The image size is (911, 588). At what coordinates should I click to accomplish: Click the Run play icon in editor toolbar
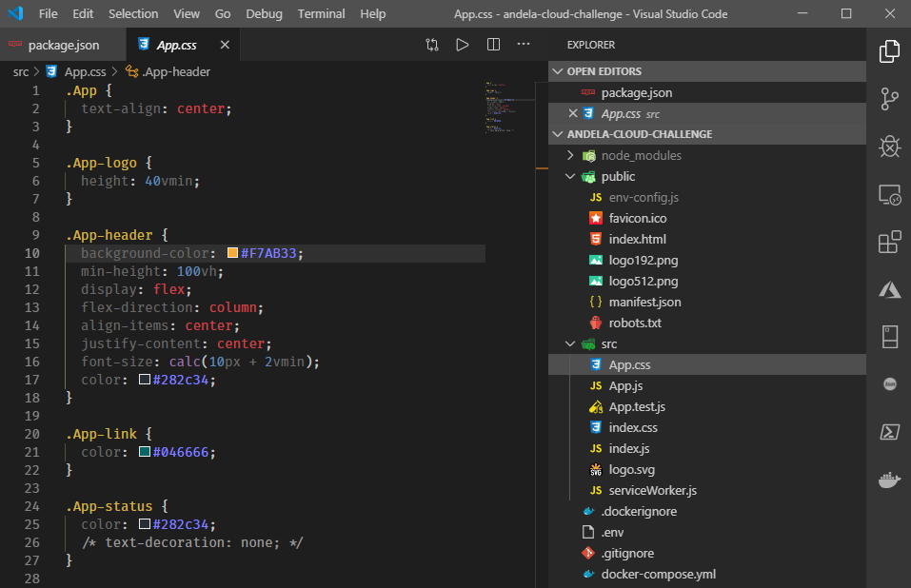(462, 45)
